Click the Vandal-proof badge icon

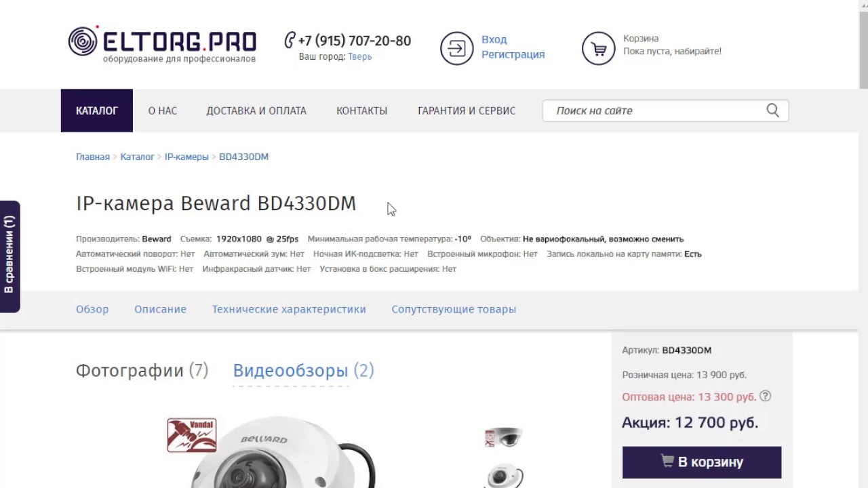pos(192,435)
